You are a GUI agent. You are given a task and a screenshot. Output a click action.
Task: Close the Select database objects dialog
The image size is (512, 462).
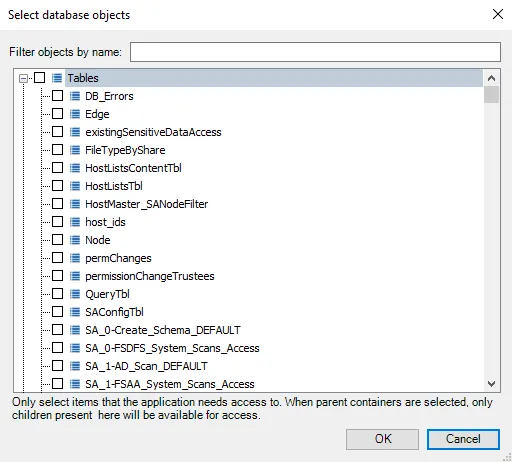498,14
